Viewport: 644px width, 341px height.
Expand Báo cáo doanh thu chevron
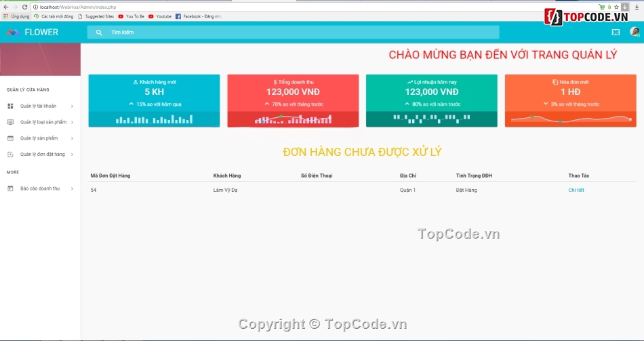coord(72,188)
